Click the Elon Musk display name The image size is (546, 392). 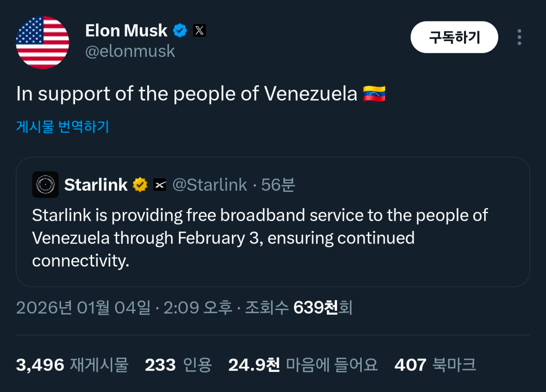[x=126, y=30]
